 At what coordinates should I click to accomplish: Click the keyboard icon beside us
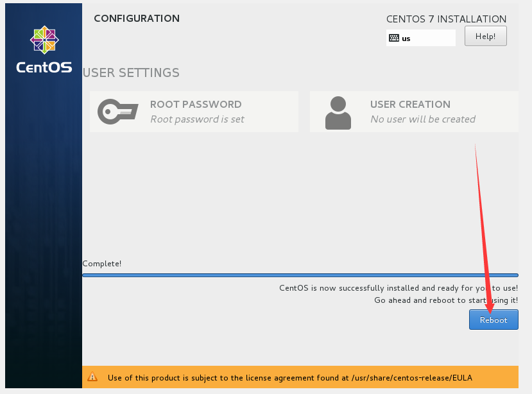click(x=394, y=38)
